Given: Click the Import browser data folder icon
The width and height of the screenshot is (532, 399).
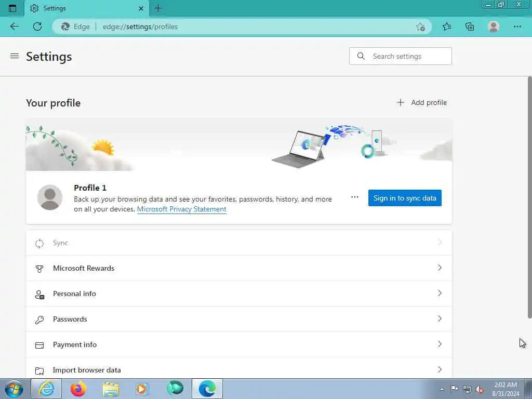Looking at the screenshot, I should click(39, 371).
